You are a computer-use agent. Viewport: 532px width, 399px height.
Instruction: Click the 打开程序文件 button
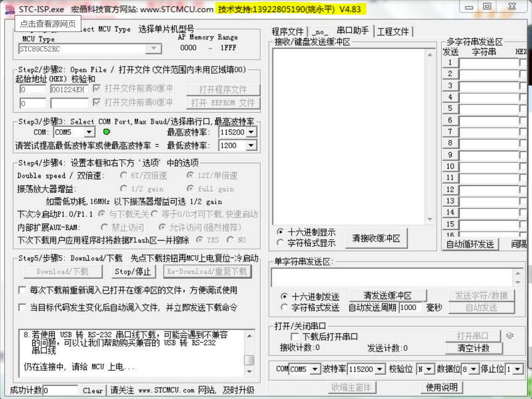[223, 90]
